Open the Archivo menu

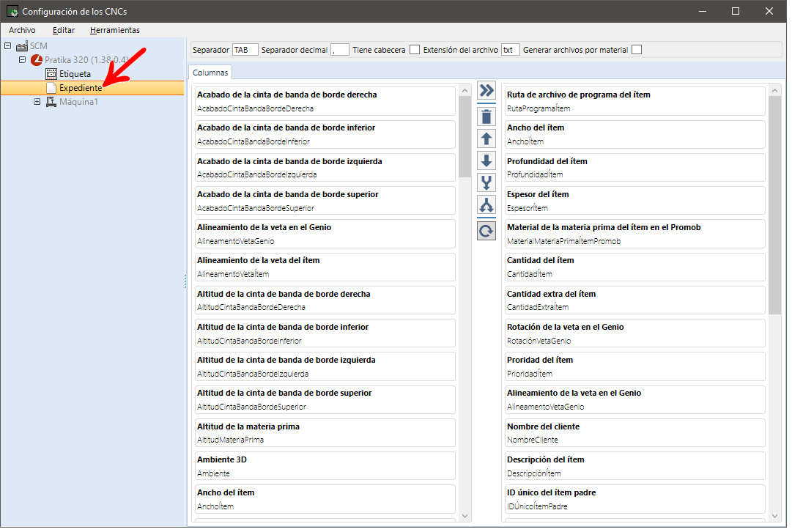point(22,30)
